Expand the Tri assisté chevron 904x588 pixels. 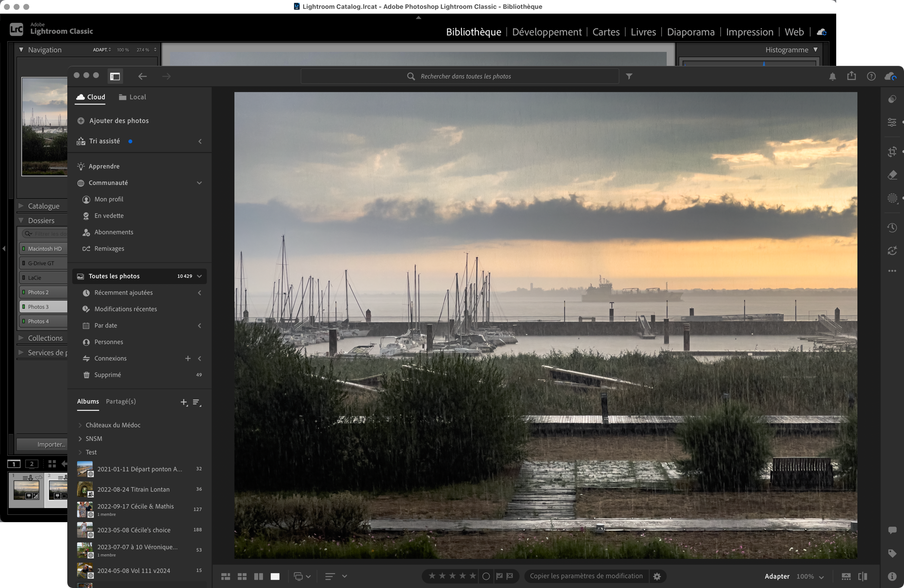point(200,141)
